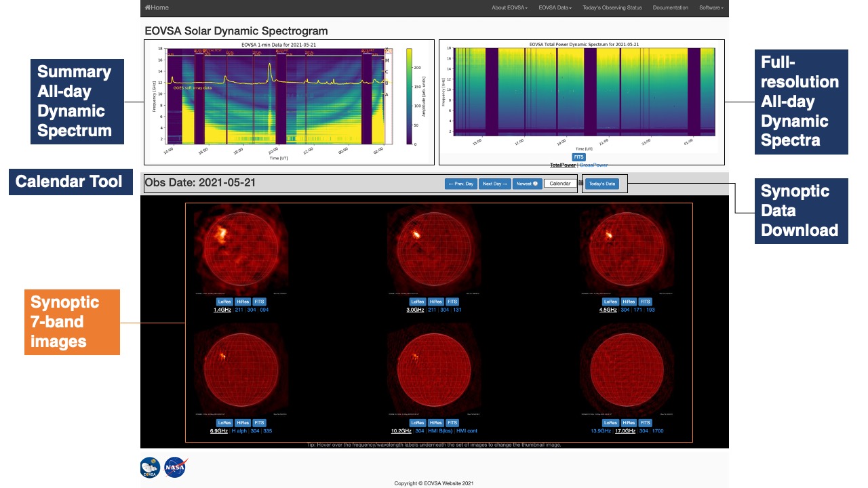Jump to the Newest observation date

click(x=527, y=184)
